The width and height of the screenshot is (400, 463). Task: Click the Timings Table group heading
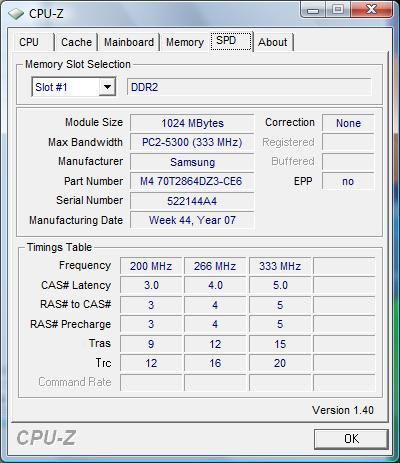point(59,247)
